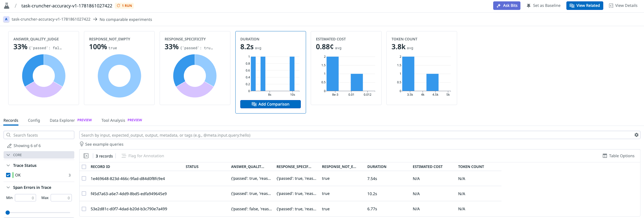The height and width of the screenshot is (218, 644).
Task: Click the View Related button
Action: (x=585, y=5)
